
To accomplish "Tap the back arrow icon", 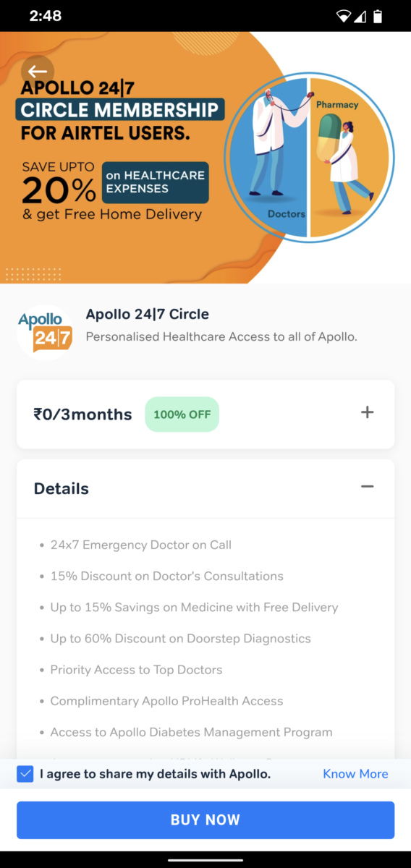I will point(38,72).
